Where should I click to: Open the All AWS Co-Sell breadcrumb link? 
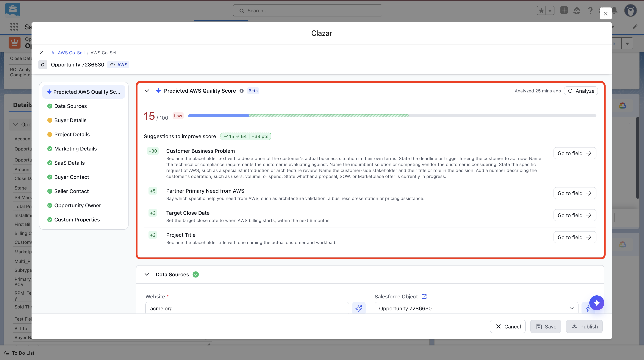(68, 53)
